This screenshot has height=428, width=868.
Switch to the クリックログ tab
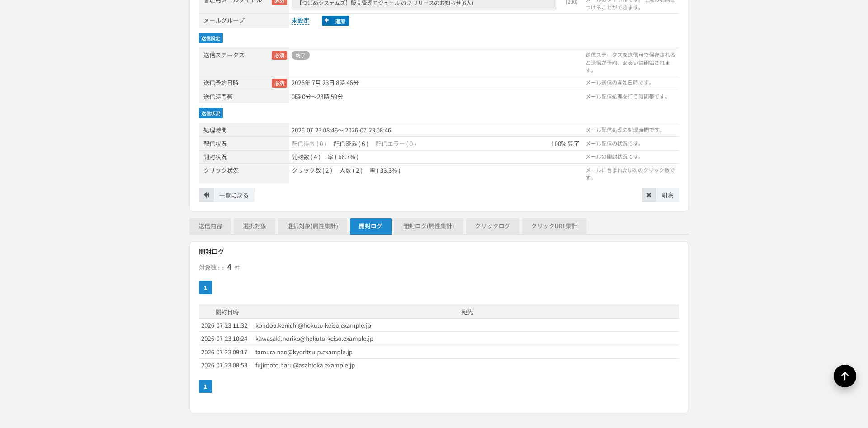point(492,226)
